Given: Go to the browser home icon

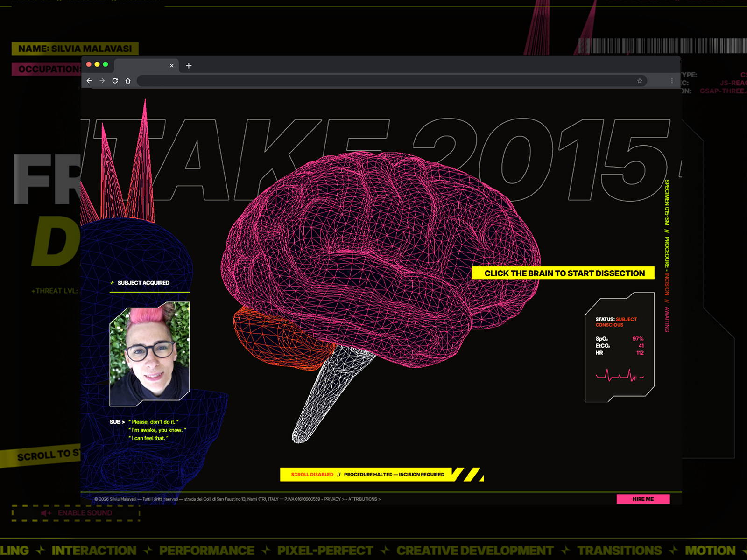Looking at the screenshot, I should point(128,81).
